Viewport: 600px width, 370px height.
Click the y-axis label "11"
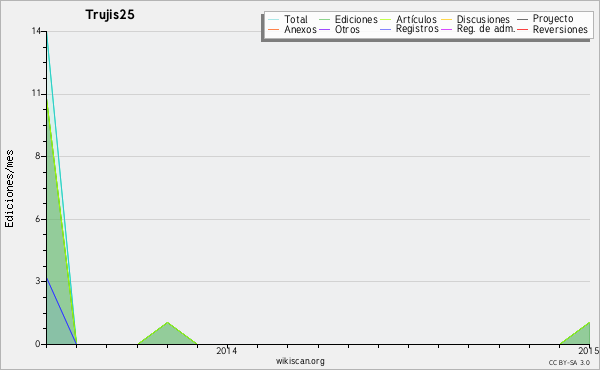36,94
